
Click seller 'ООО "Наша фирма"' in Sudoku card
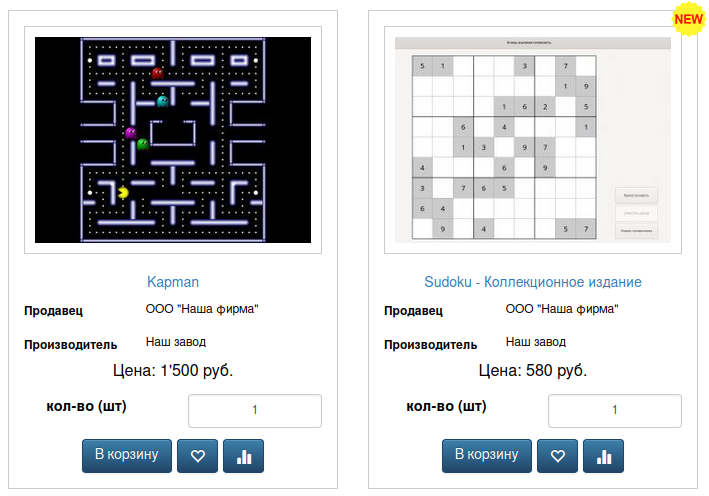pos(562,309)
